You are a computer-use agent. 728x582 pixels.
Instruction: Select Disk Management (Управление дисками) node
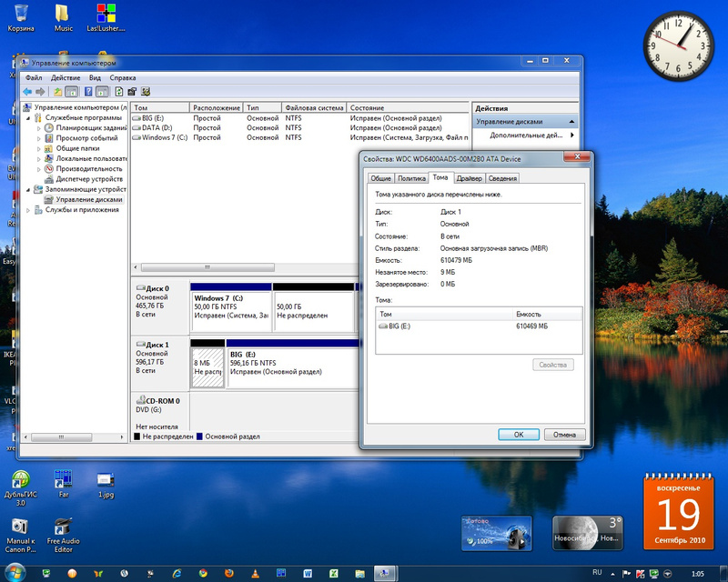click(x=88, y=199)
